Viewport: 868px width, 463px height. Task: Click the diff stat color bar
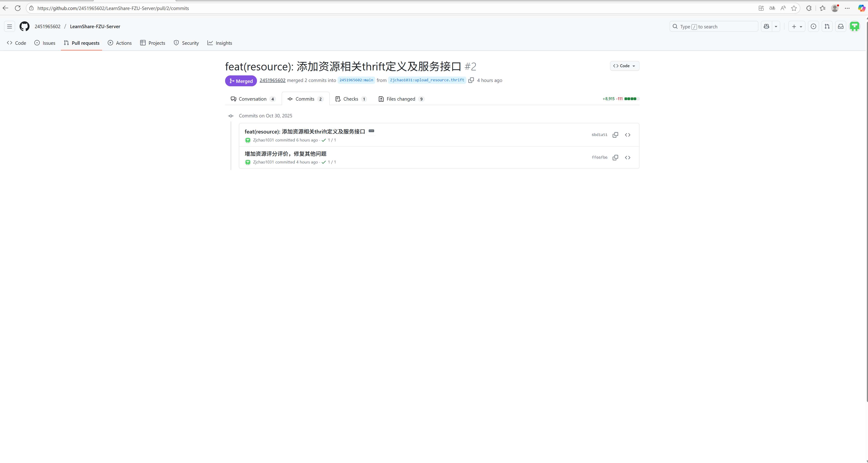click(632, 99)
